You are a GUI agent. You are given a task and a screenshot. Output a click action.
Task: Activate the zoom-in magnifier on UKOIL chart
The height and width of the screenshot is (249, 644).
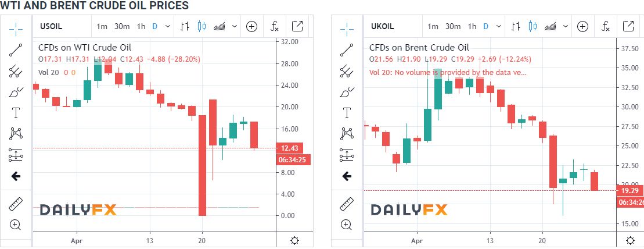pos(347,225)
